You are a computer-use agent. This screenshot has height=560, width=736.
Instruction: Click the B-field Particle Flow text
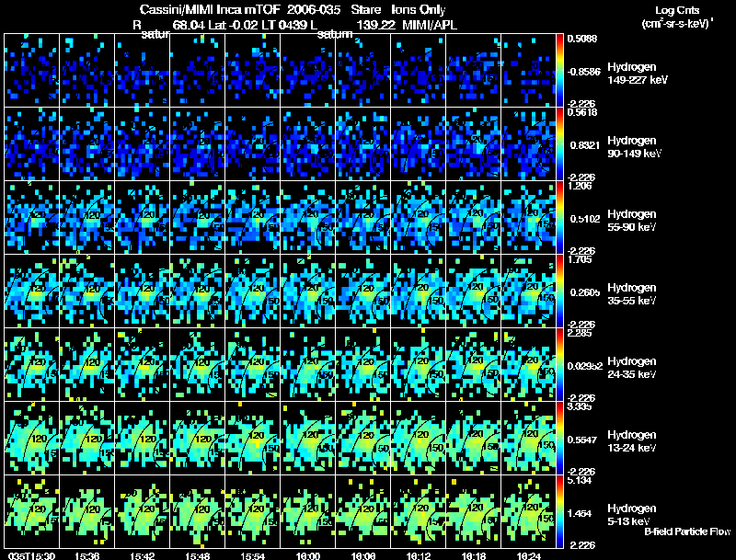[x=687, y=531]
